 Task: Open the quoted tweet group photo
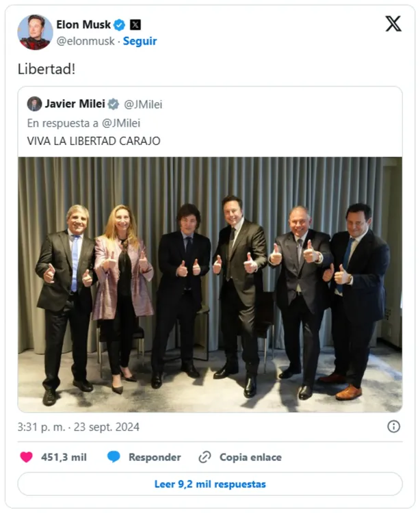tap(210, 285)
